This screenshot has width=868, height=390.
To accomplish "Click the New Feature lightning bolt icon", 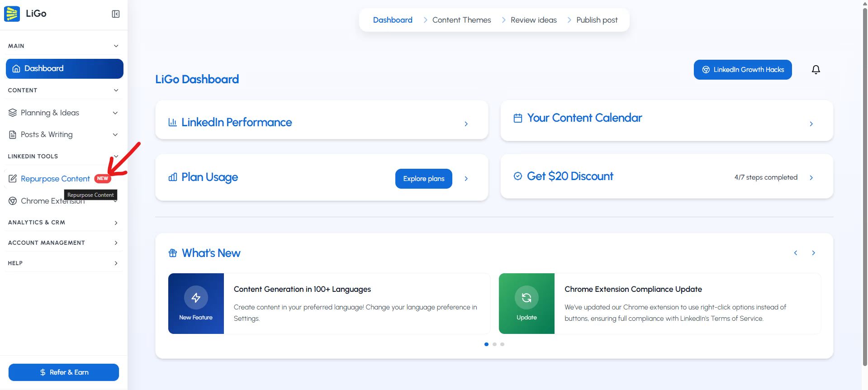I will coord(196,298).
